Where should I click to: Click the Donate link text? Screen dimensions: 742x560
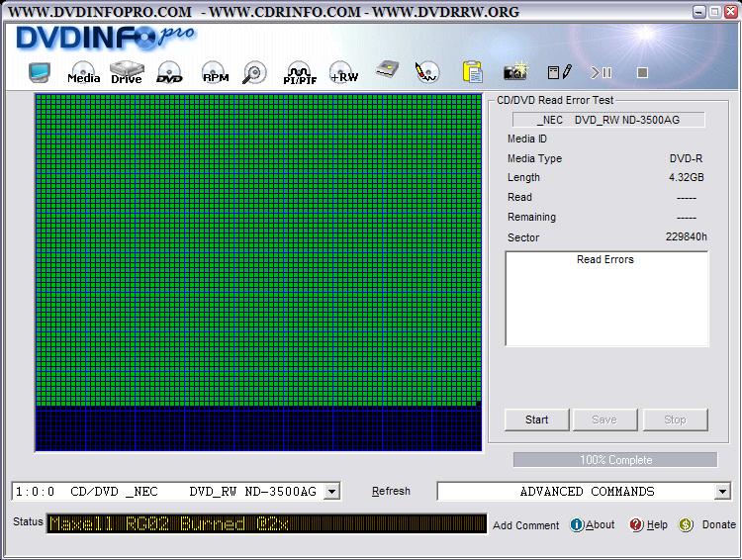719,524
